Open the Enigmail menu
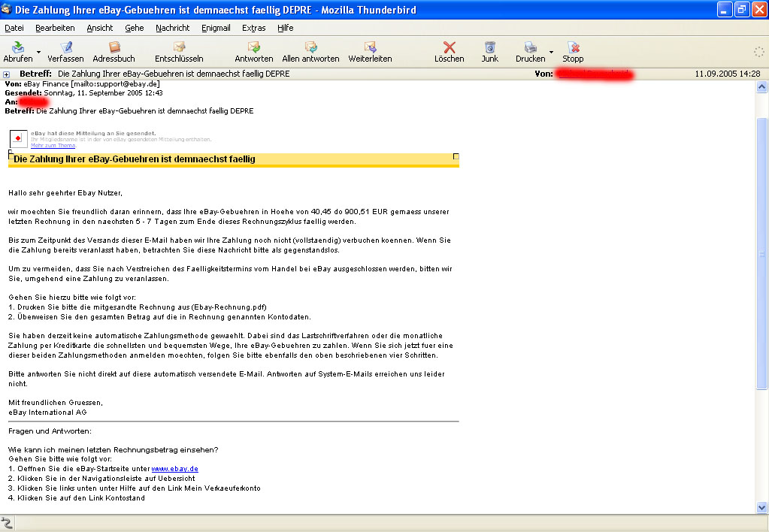This screenshot has height=532, width=769. point(216,28)
